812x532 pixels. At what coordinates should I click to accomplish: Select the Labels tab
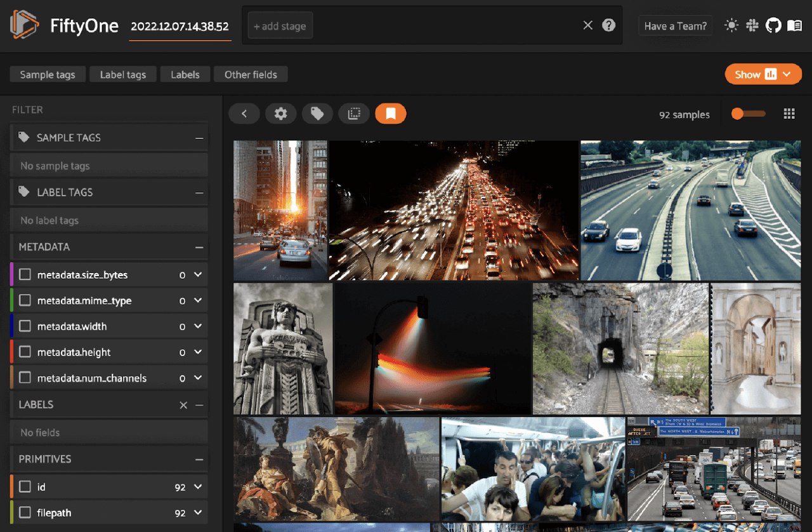(x=185, y=74)
